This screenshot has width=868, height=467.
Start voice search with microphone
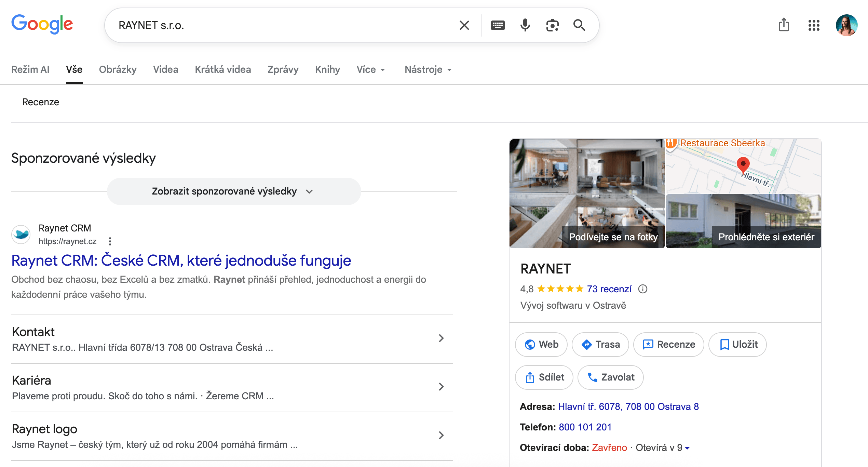pyautogui.click(x=525, y=25)
